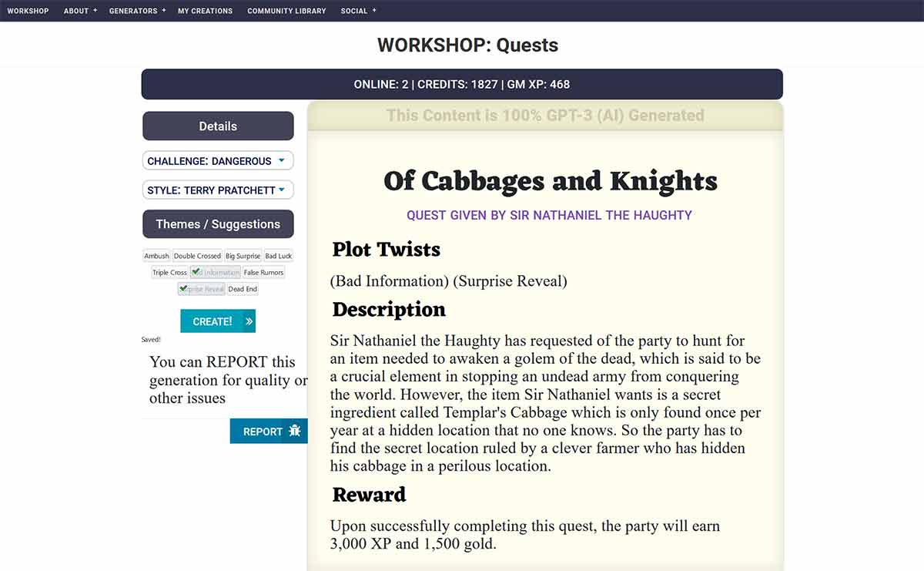Open WORKSHOP in the top navigation
The image size is (924, 571).
(x=28, y=11)
